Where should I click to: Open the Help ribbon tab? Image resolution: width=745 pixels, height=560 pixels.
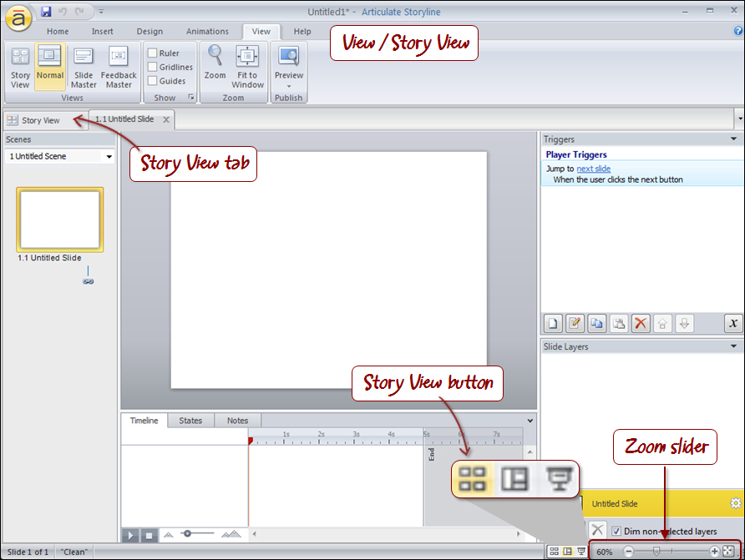302,32
